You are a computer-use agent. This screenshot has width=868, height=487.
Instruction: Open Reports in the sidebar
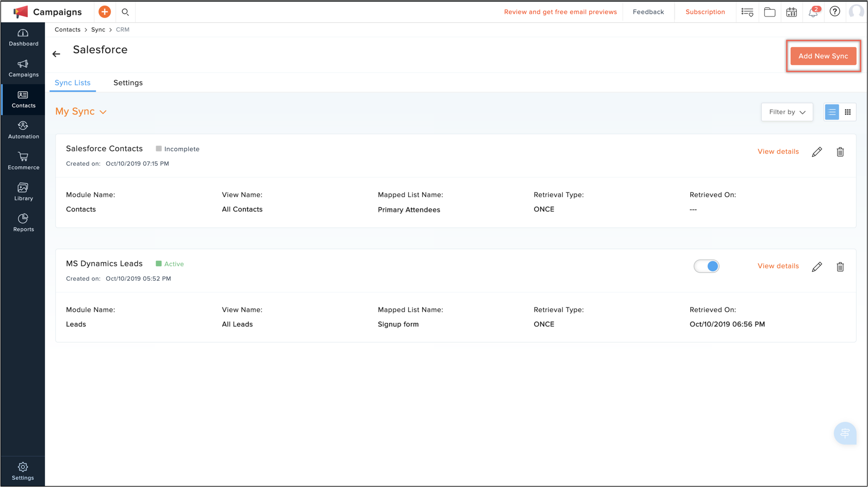(23, 223)
